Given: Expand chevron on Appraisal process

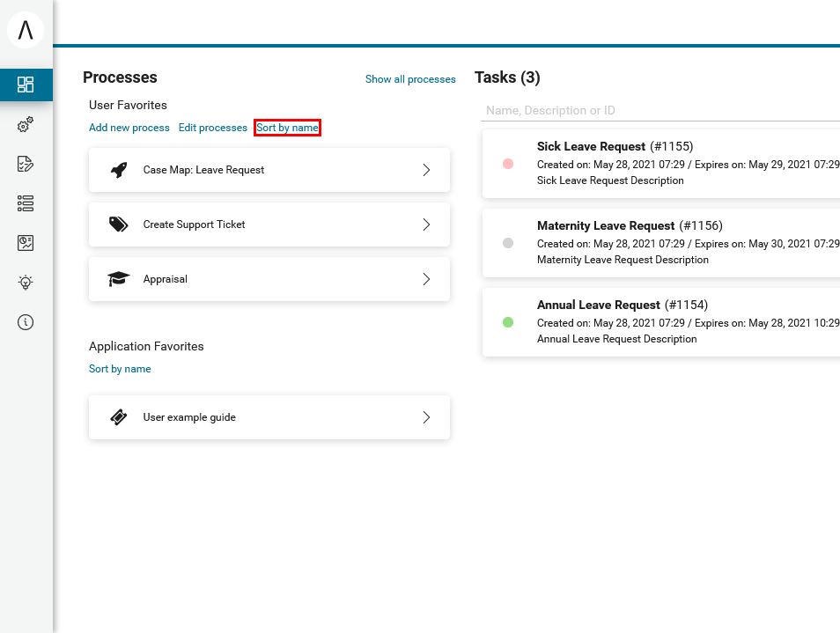Looking at the screenshot, I should [426, 279].
